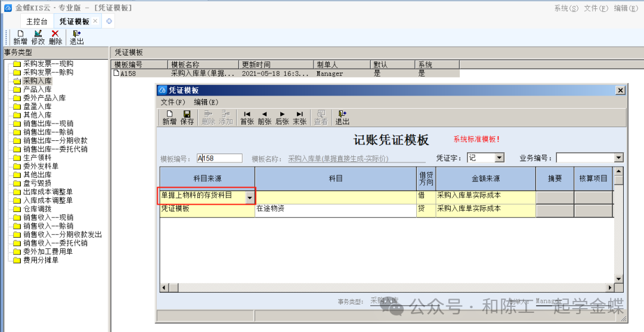Click 保存 icon in voucher template dialog
Screen dimensions: 644x332
pyautogui.click(x=187, y=117)
